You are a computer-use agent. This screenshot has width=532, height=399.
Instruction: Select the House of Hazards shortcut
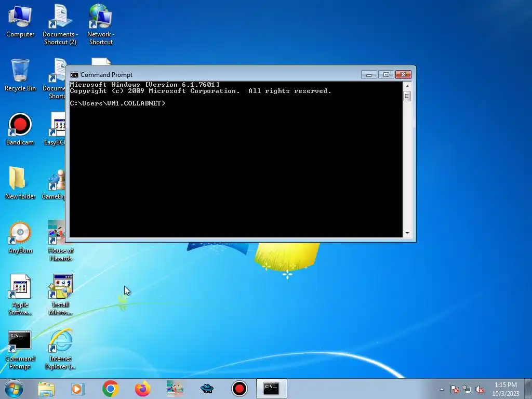[x=60, y=240]
